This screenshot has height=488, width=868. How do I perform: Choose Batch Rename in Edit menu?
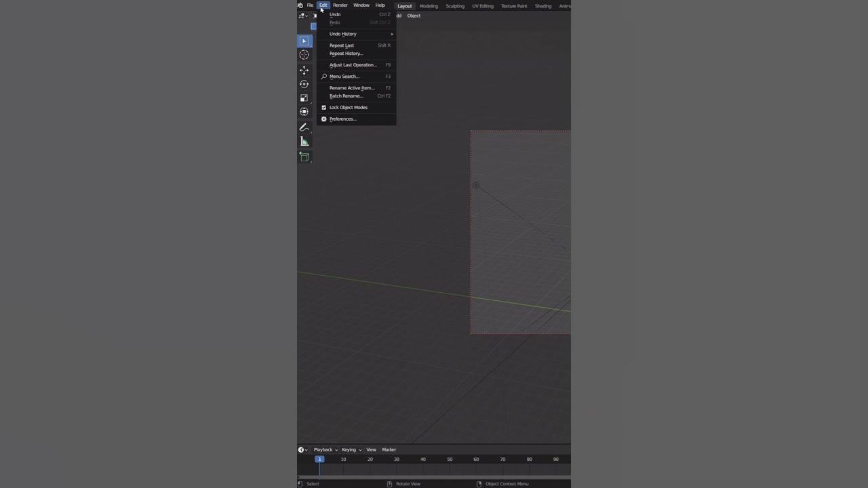tap(357, 96)
